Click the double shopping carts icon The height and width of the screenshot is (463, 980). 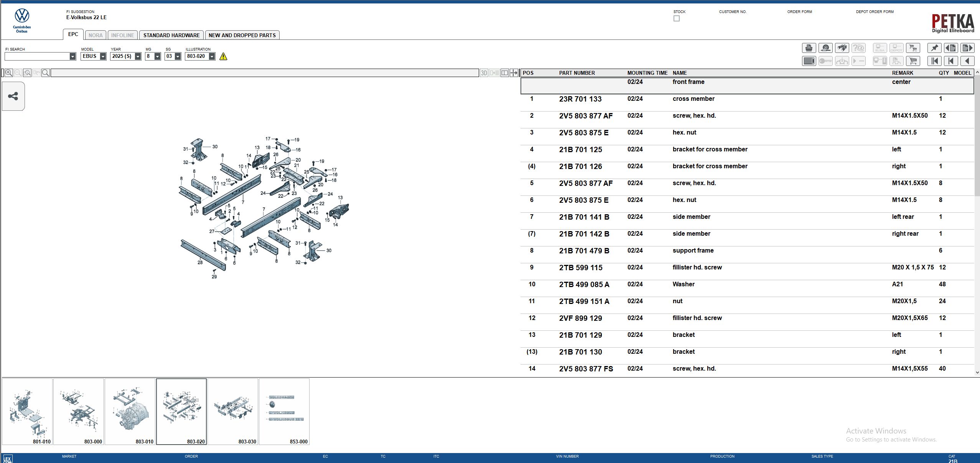click(913, 48)
